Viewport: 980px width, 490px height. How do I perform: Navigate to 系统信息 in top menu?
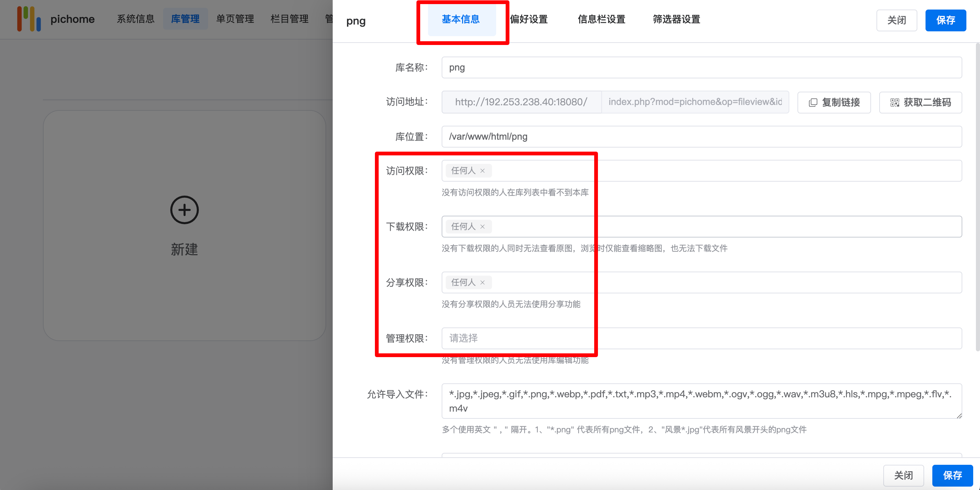[136, 19]
